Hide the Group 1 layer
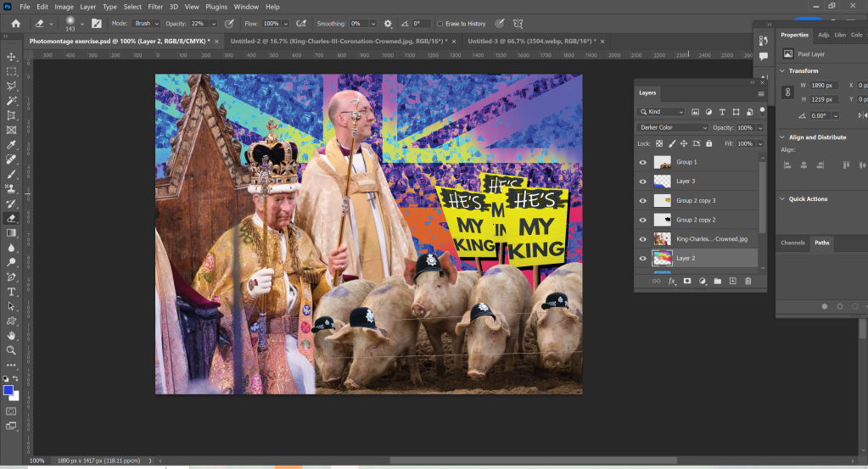 (642, 162)
